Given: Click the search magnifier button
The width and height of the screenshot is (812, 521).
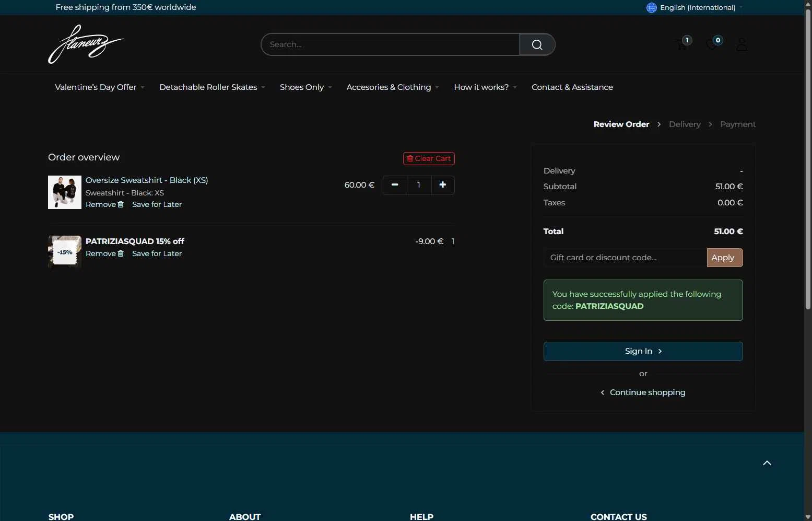Looking at the screenshot, I should (x=537, y=44).
